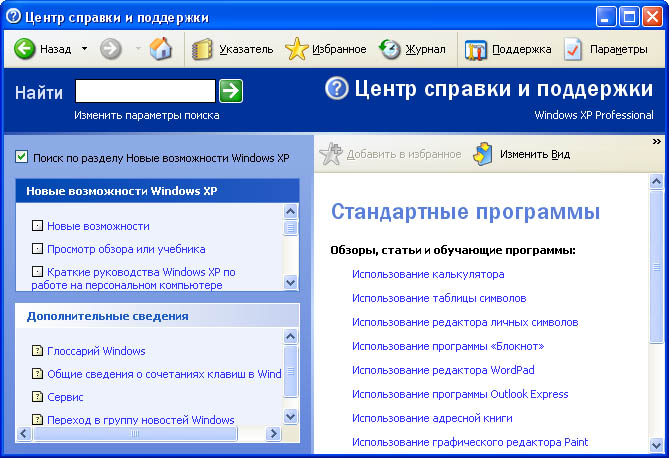Click the down arrow of the main content scrollbar
This screenshot has width=669, height=458.
click(657, 446)
